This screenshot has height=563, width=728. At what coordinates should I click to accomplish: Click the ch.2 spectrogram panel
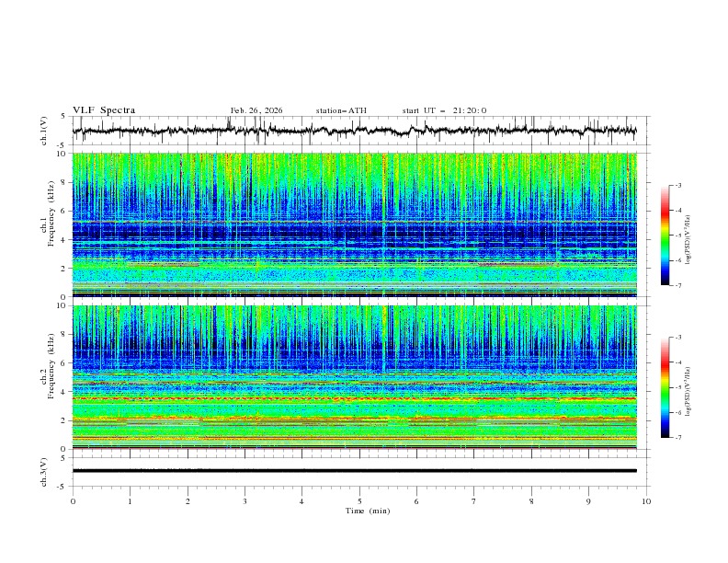point(355,377)
